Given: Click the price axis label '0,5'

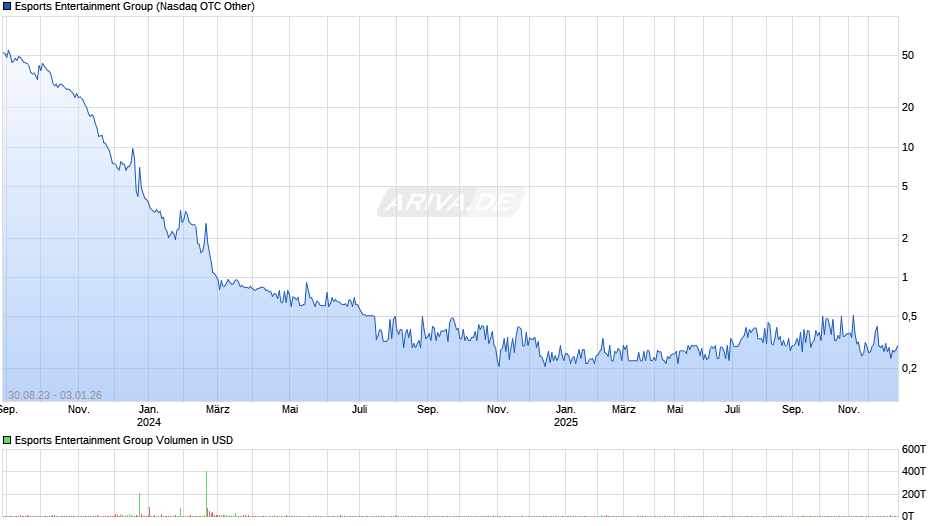Looking at the screenshot, I should (x=909, y=317).
